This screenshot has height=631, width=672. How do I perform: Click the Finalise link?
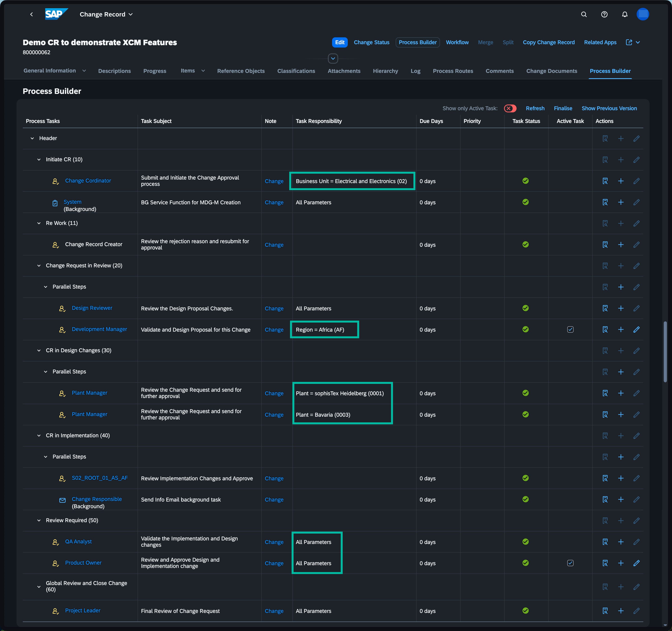pyautogui.click(x=563, y=108)
